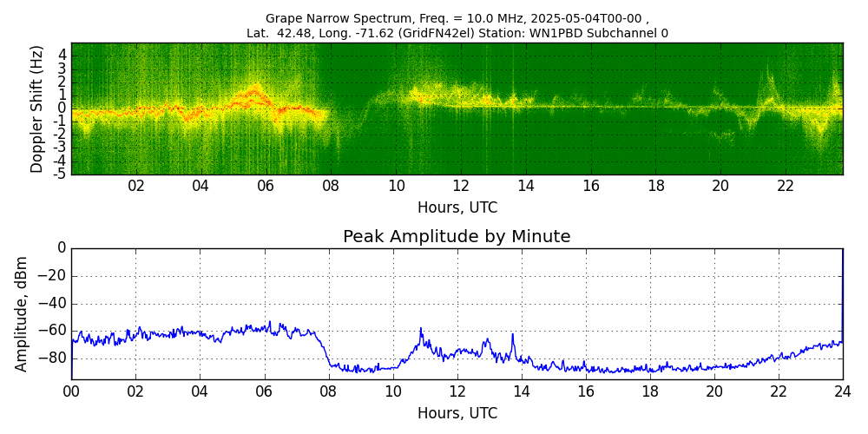The height and width of the screenshot is (434, 868).
Task: Click the -80 tick on the amplitude axis
Action: coord(54,357)
